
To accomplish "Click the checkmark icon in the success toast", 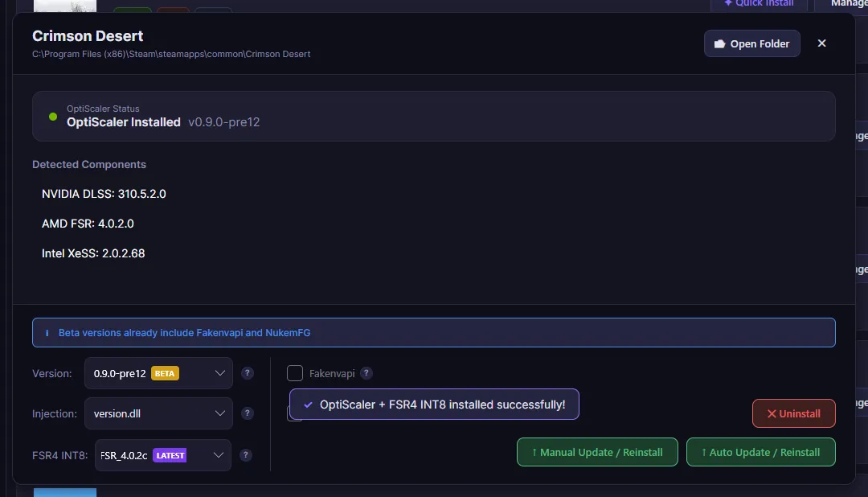I will coord(309,405).
